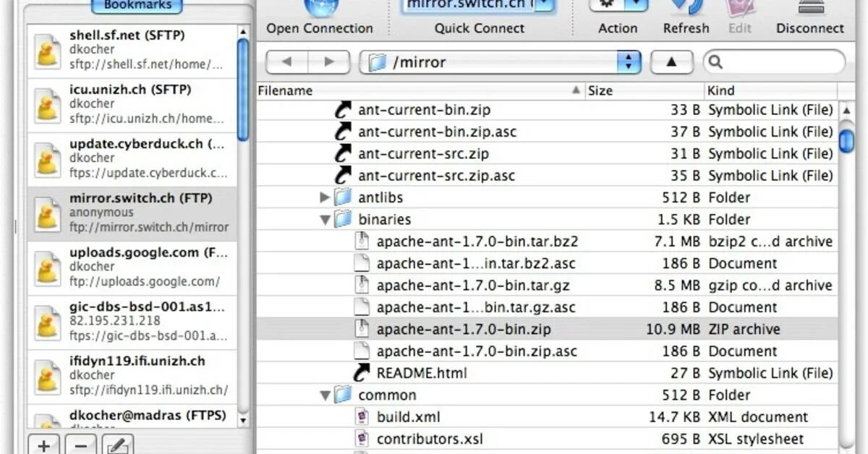
Task: Select the contributors.xsl file name
Action: click(x=430, y=439)
